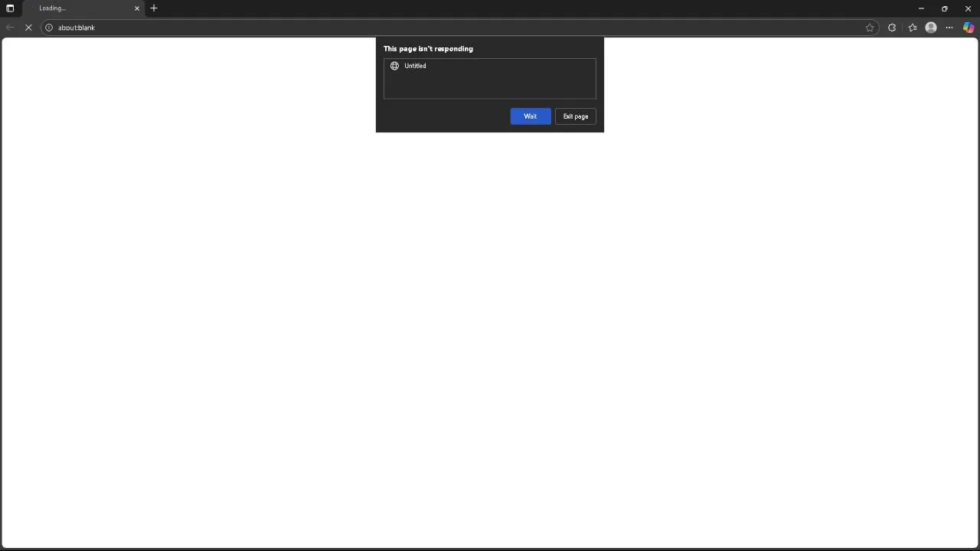Click the Exit page button
This screenshot has height=551, width=980.
(x=576, y=116)
